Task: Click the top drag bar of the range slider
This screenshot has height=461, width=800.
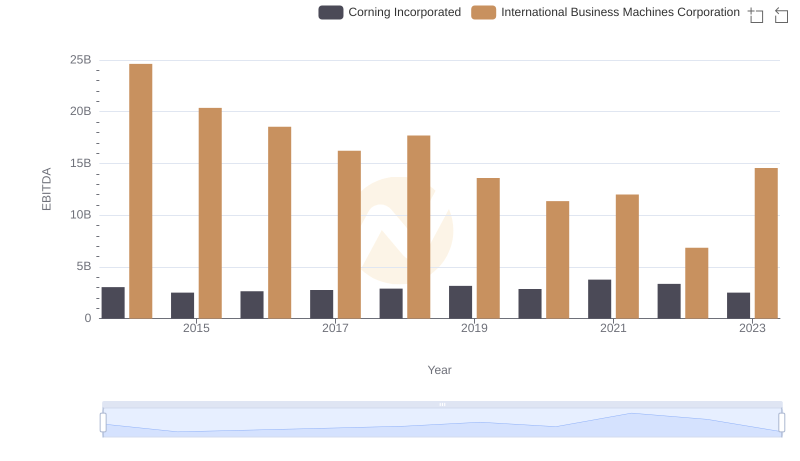Action: [442, 405]
